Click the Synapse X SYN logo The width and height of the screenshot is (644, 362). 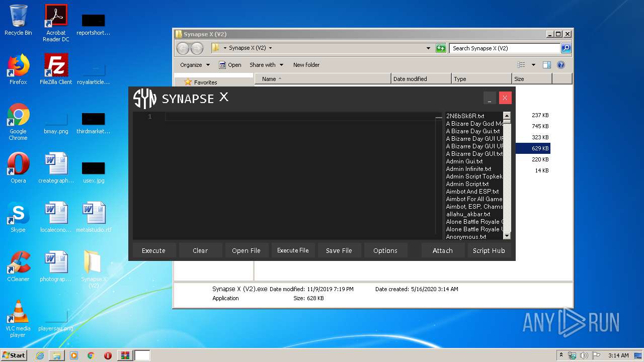tap(145, 99)
